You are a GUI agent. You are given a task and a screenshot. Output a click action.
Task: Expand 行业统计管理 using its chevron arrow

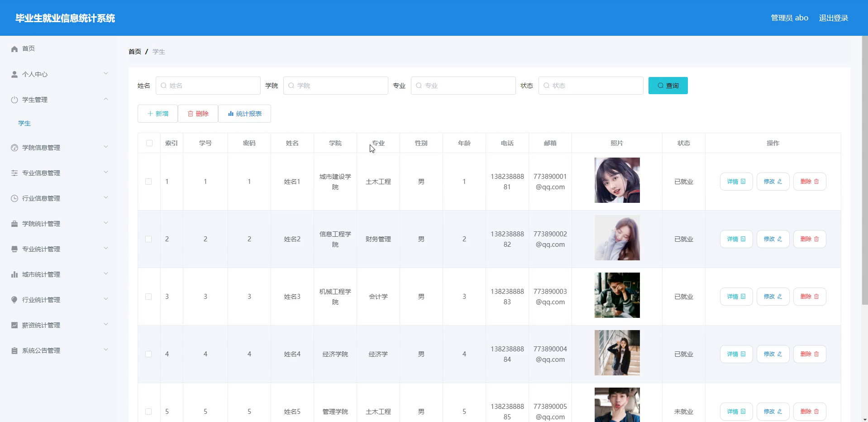pos(106,299)
